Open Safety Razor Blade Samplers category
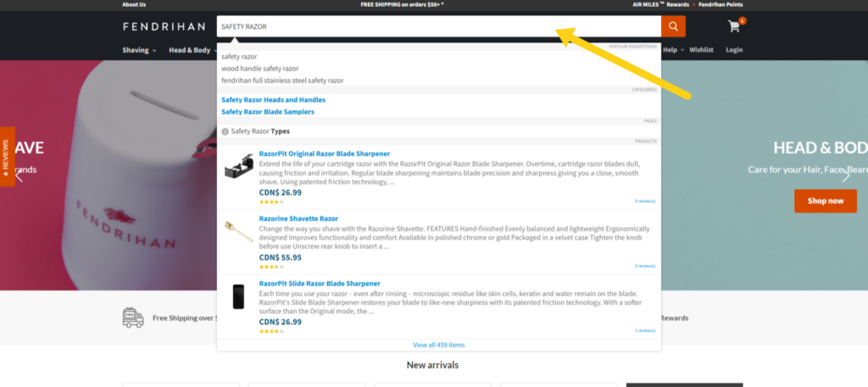This screenshot has height=387, width=868. 268,111
